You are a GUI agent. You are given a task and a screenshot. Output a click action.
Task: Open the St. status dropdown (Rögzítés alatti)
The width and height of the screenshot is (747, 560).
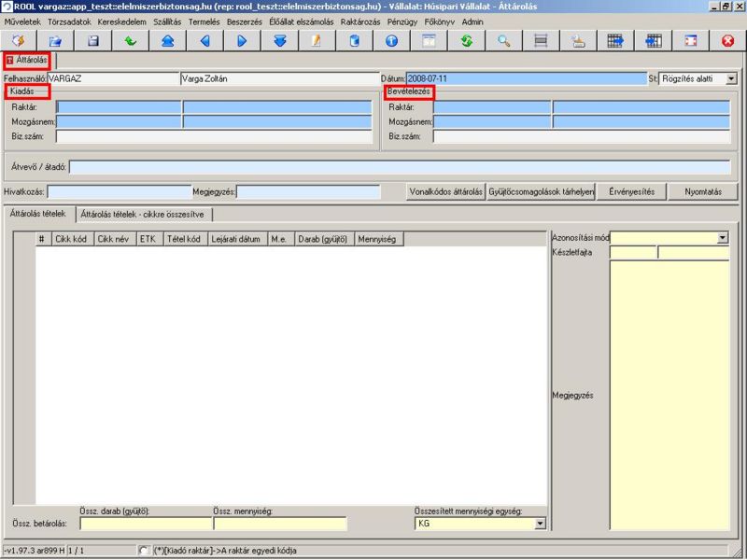[730, 79]
